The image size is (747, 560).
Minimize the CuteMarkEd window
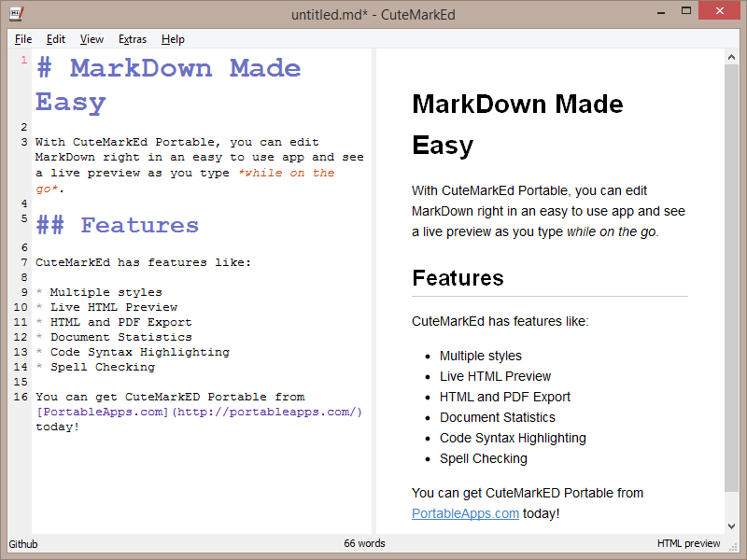click(x=646, y=11)
